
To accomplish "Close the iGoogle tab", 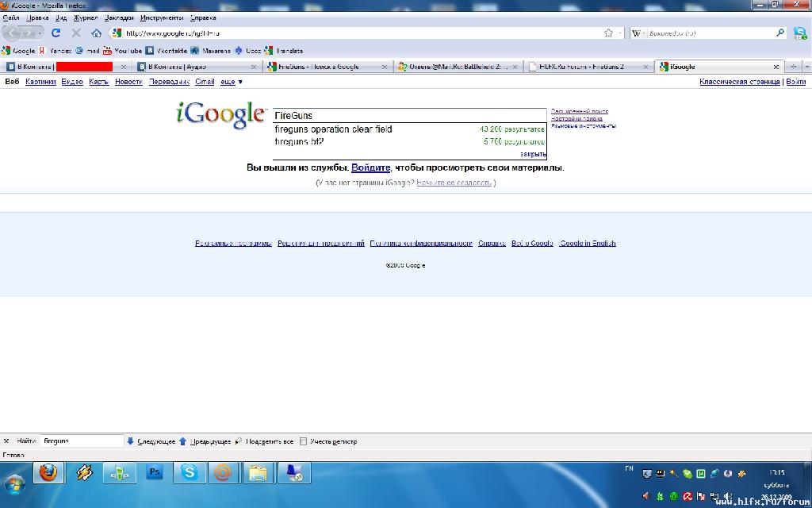I will (x=776, y=67).
